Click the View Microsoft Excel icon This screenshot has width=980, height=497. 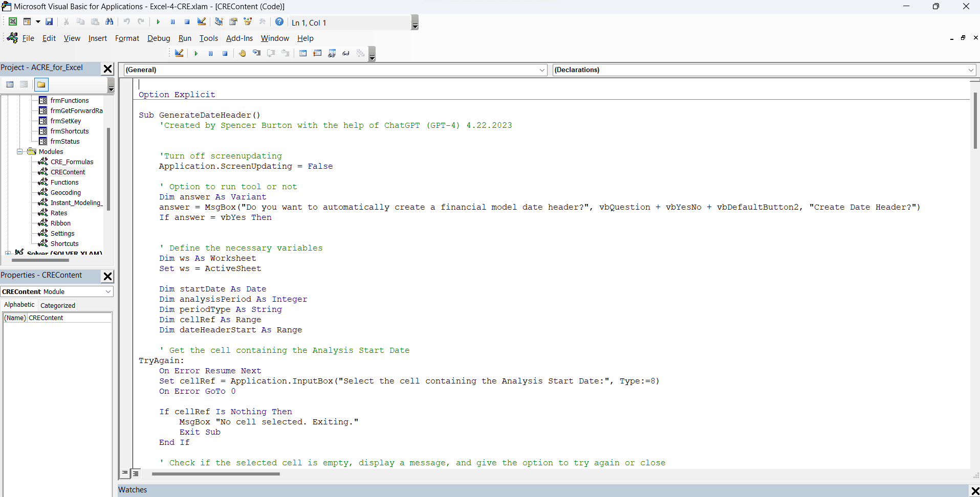(12, 22)
